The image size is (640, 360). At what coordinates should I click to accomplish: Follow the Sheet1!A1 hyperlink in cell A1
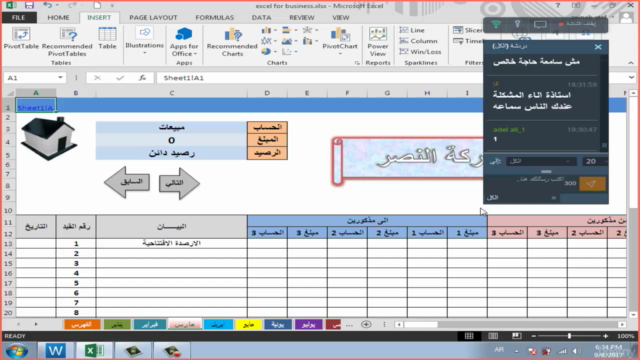[35, 108]
